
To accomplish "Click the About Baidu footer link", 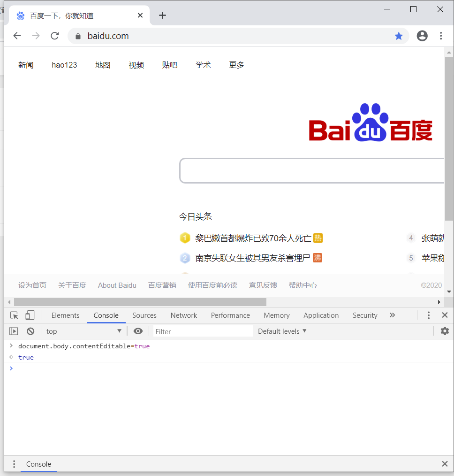I will click(117, 285).
